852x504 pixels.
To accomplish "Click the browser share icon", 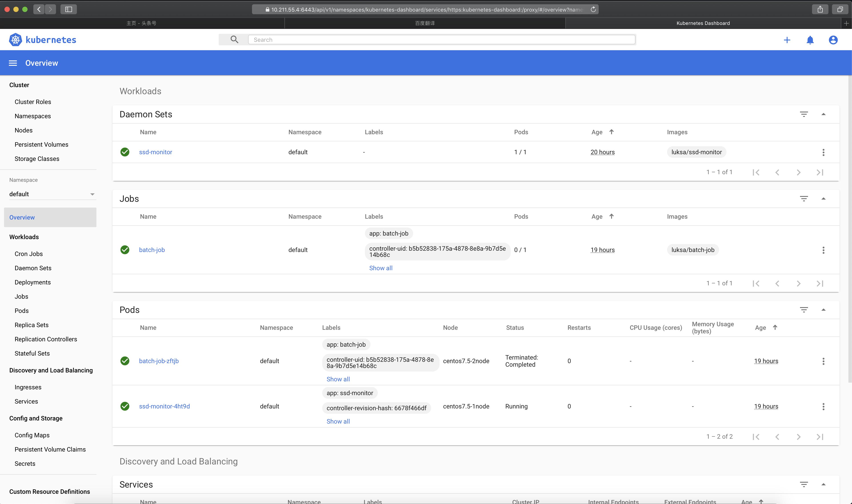I will point(820,9).
